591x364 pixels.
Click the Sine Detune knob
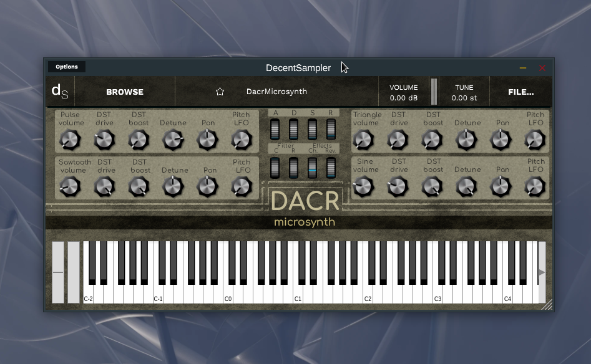(x=466, y=187)
